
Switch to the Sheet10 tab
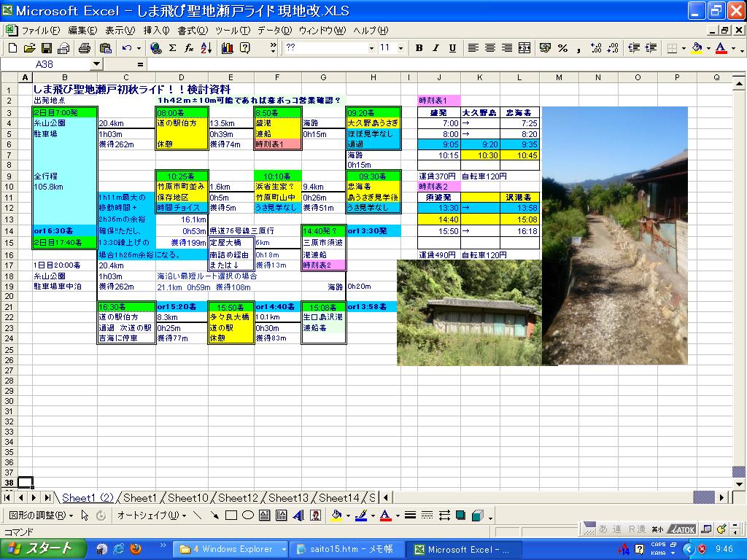(187, 498)
